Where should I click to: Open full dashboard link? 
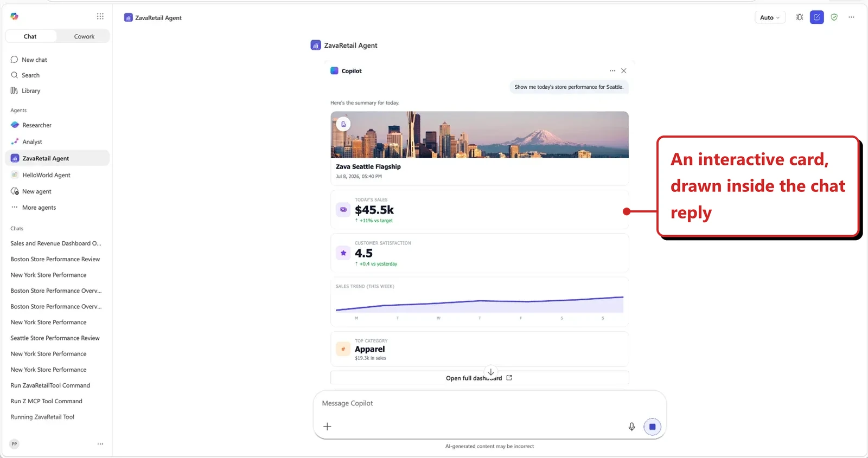coord(480,378)
